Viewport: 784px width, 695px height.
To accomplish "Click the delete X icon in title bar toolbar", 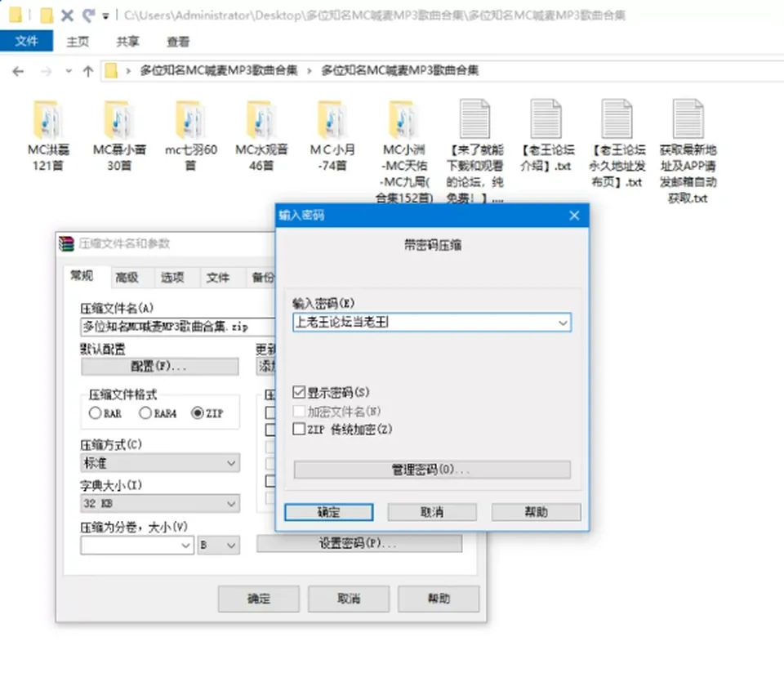I will 67,16.
